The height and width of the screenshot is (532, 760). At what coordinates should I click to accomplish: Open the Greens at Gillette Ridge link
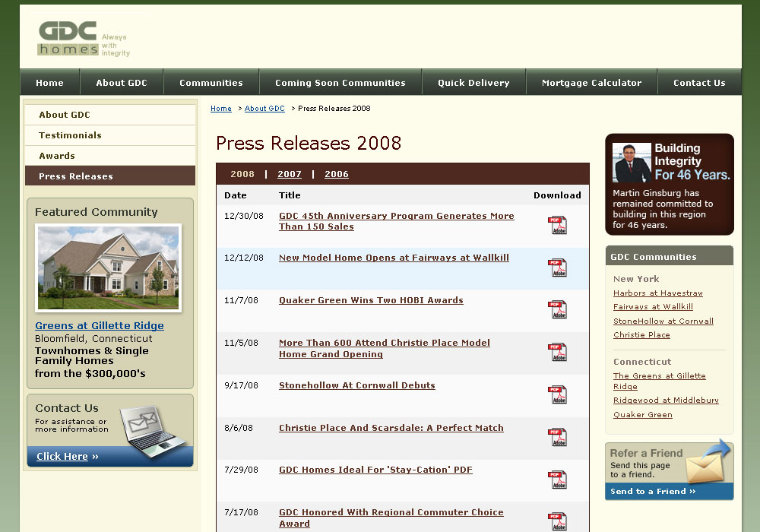tap(100, 326)
